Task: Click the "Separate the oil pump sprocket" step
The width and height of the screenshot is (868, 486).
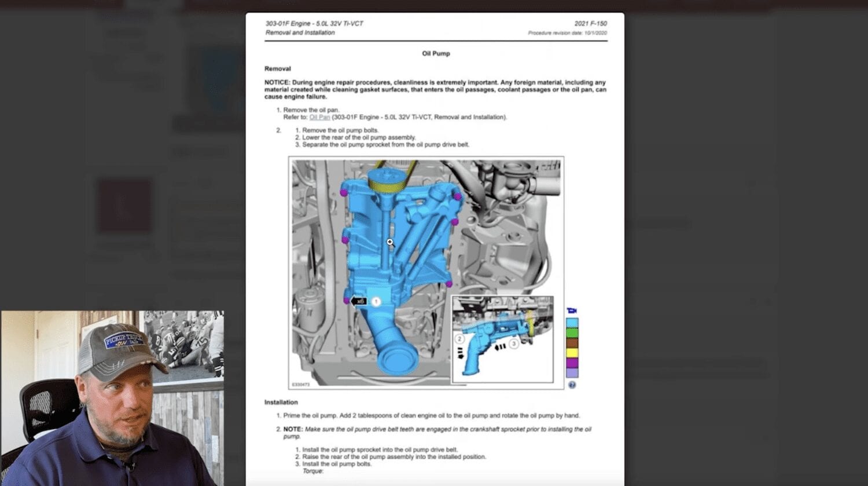Action: tap(385, 144)
